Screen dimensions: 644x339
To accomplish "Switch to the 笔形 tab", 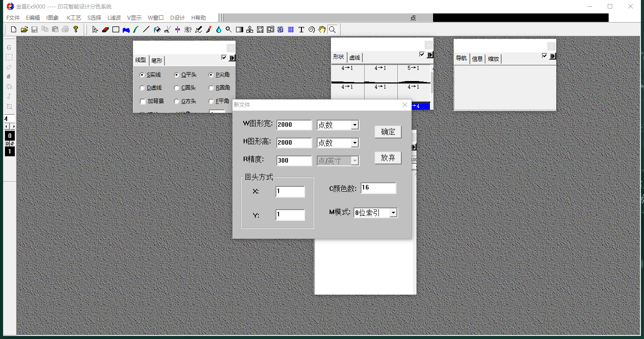I will coord(157,60).
